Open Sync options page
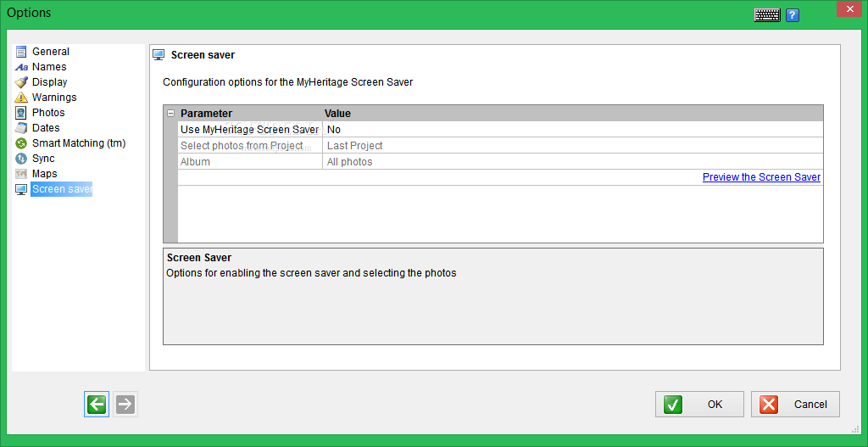Image resolution: width=868 pixels, height=447 pixels. click(x=43, y=159)
